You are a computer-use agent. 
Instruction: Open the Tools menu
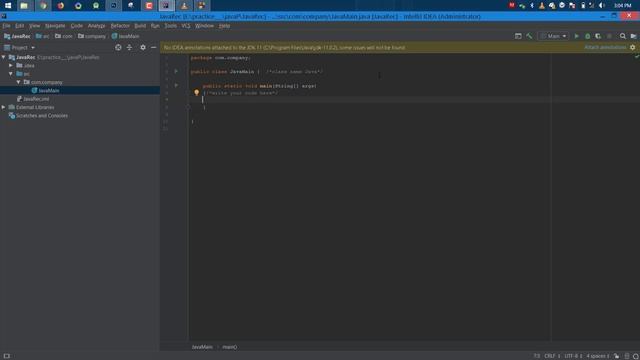171,26
